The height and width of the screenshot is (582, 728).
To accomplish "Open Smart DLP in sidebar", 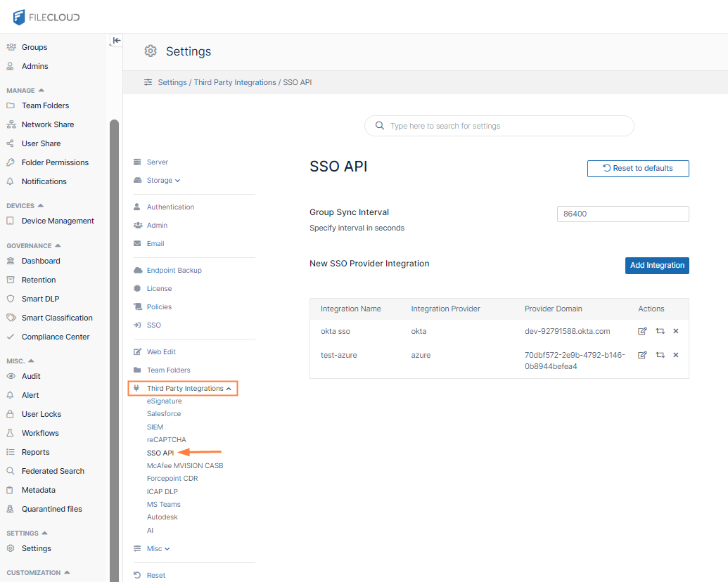I will [x=41, y=299].
